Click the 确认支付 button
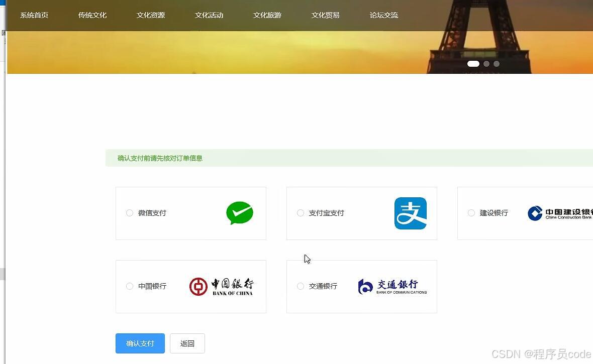 point(140,343)
